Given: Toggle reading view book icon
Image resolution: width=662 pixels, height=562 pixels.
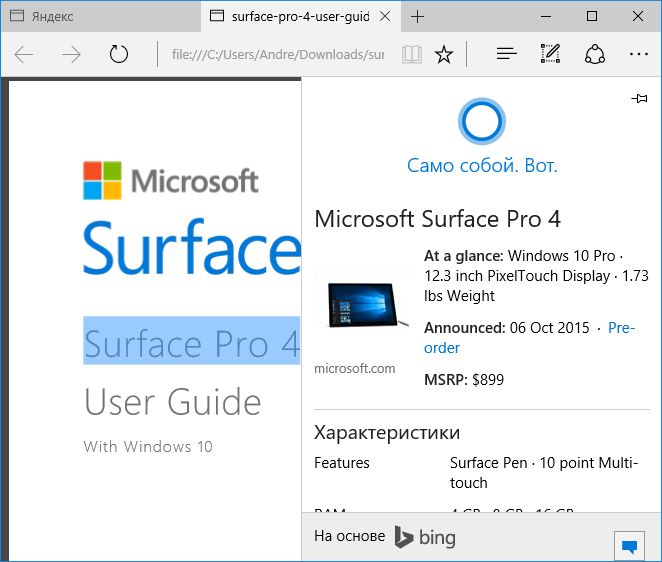Looking at the screenshot, I should point(411,55).
